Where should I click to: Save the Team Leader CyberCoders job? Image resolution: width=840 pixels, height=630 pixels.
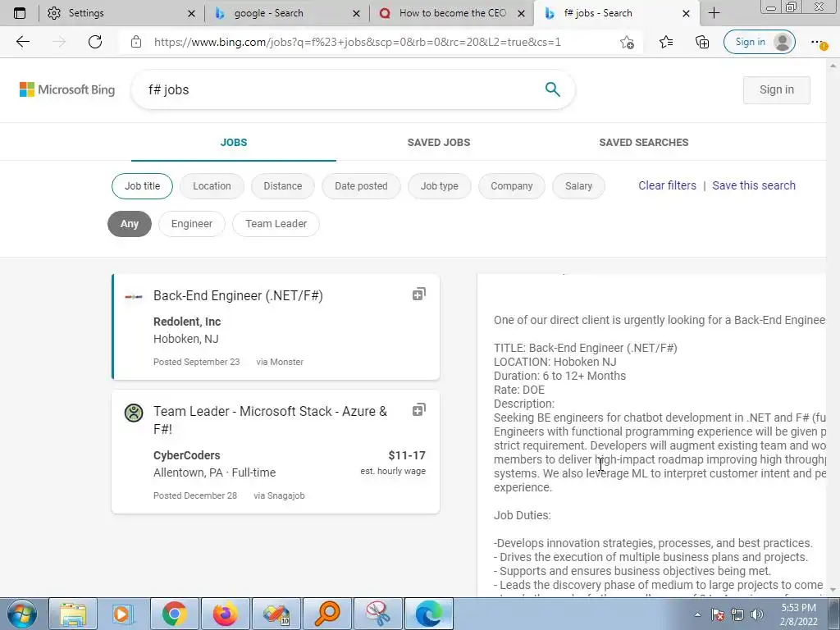(419, 410)
